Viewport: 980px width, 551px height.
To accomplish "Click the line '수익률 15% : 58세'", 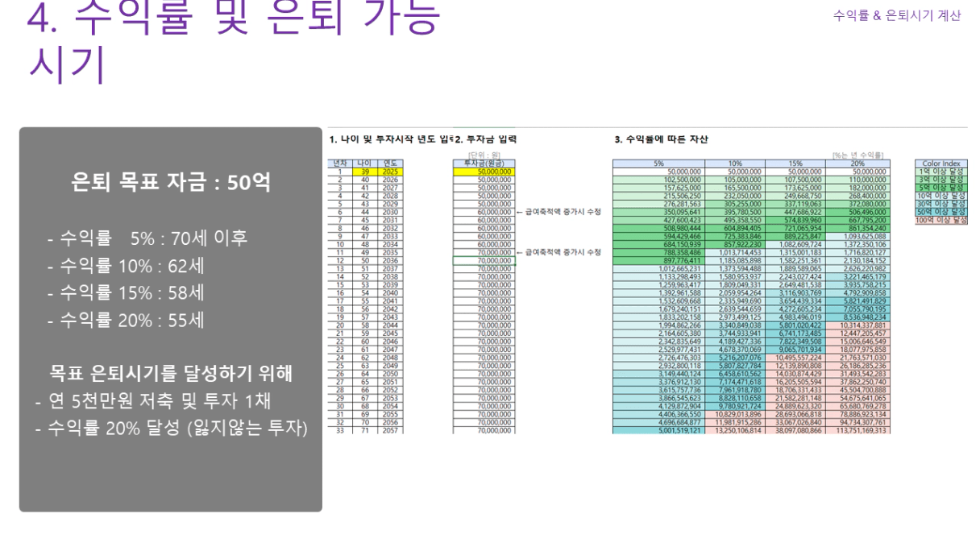I will coord(126,292).
